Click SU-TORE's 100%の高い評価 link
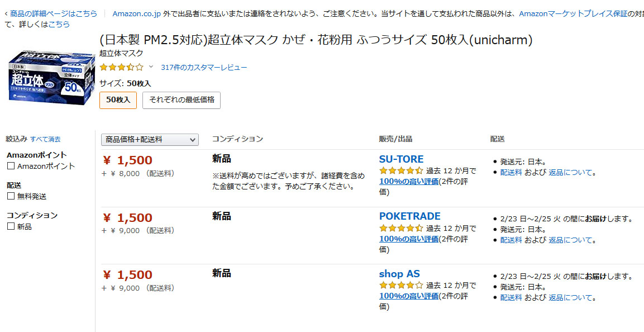644x332 pixels. click(408, 182)
